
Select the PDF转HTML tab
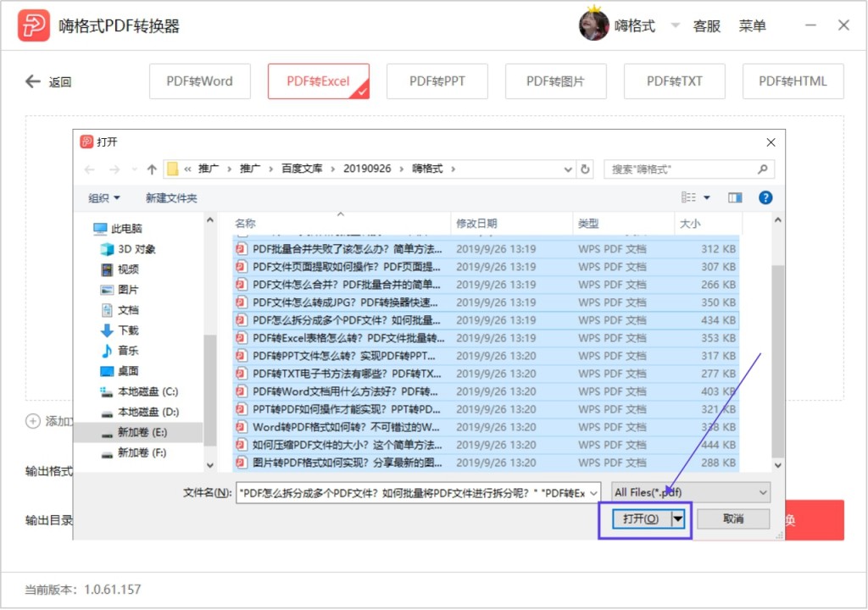793,81
